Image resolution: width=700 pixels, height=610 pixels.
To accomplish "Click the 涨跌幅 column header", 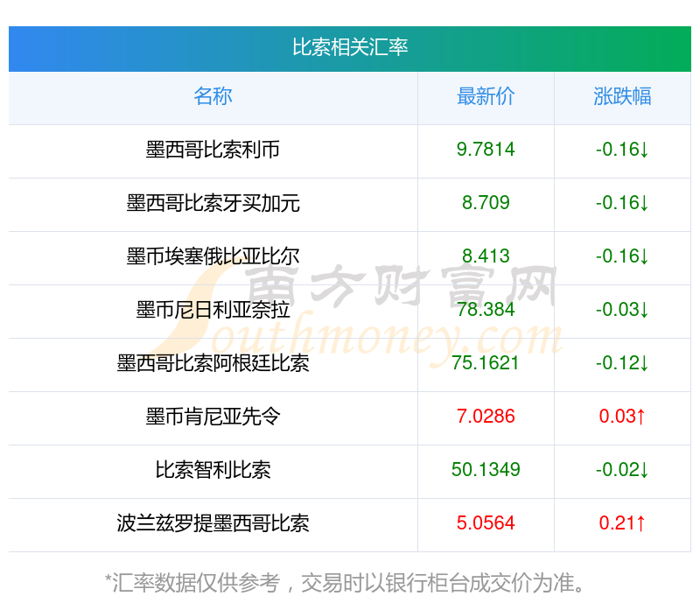I will coord(622,96).
